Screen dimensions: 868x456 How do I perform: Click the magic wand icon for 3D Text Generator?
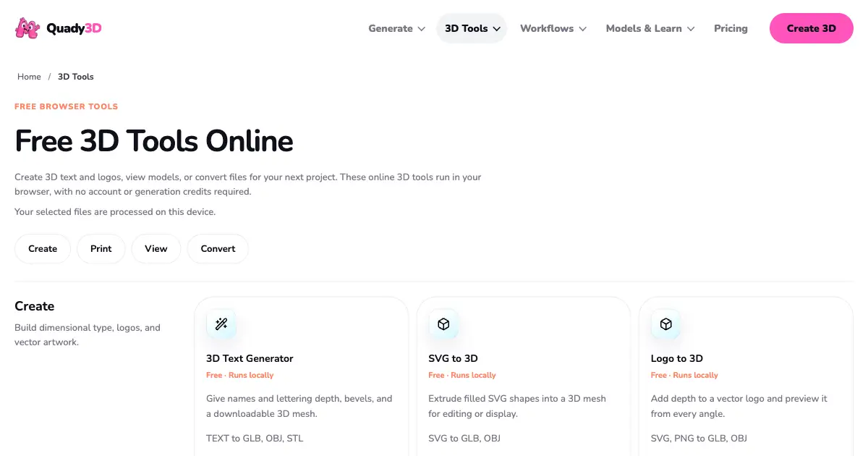(x=221, y=324)
